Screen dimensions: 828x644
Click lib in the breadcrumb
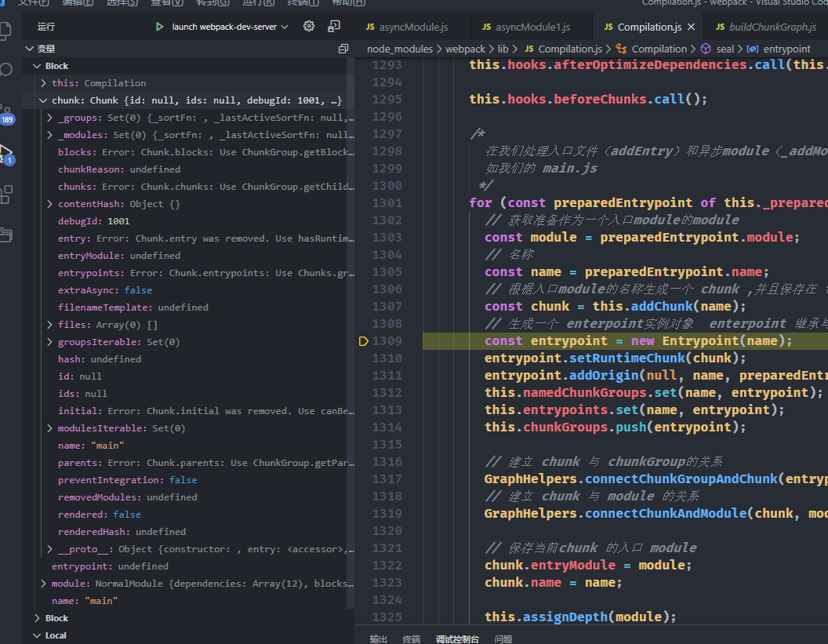tap(503, 49)
